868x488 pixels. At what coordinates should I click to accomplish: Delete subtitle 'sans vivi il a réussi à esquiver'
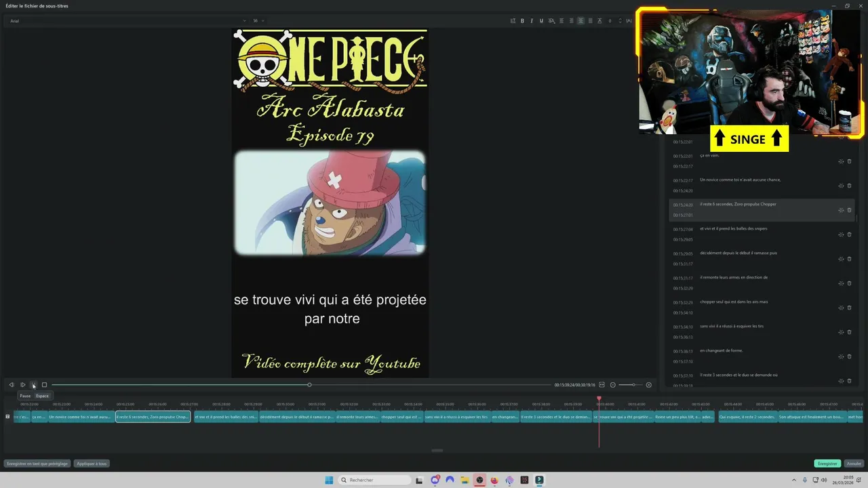(x=849, y=332)
